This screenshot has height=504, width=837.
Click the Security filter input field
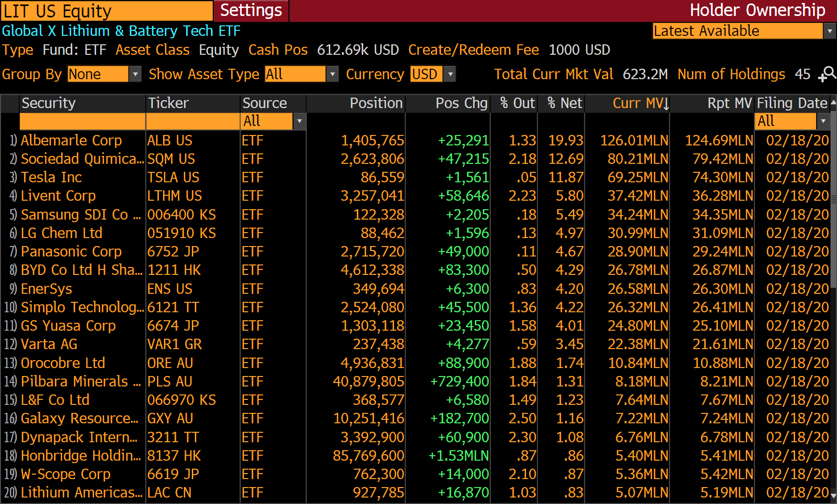pyautogui.click(x=82, y=121)
